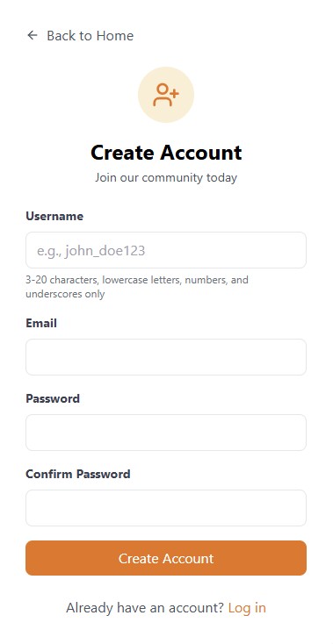
Task: Click the add-user icon at top
Action: (166, 95)
